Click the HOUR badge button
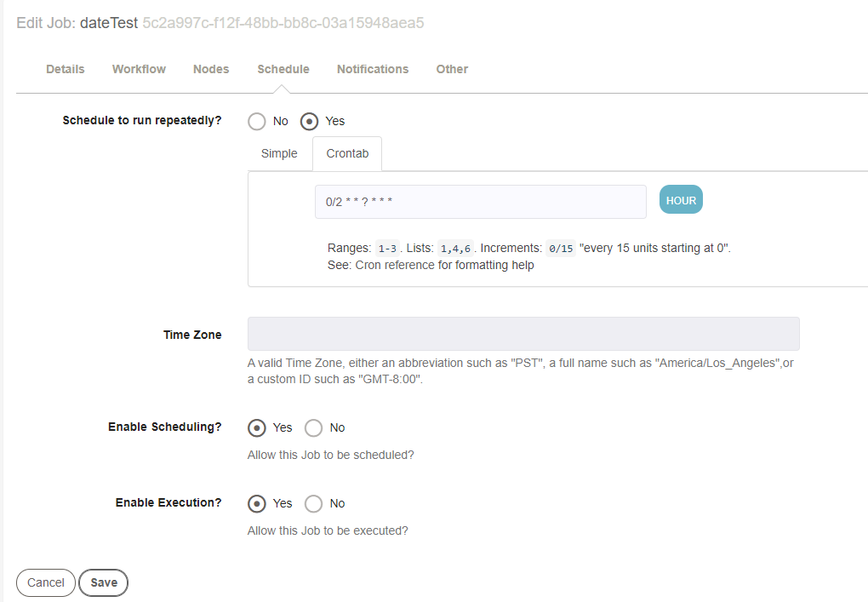 (x=681, y=200)
